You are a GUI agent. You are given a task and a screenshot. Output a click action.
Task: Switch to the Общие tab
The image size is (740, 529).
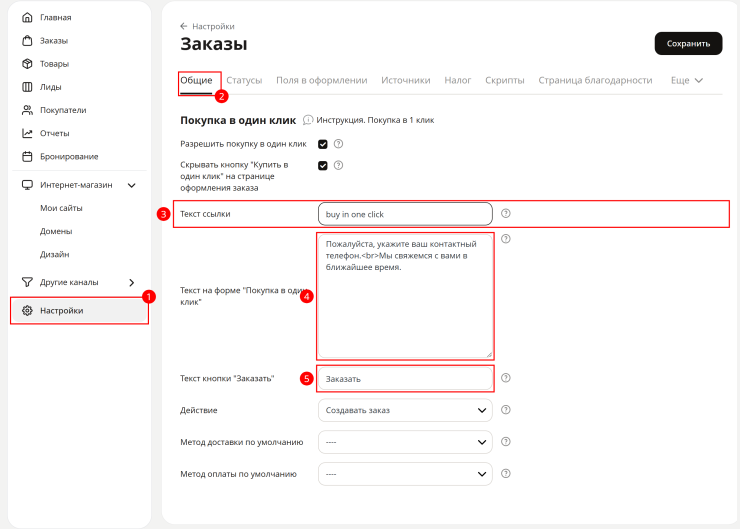(x=196, y=81)
